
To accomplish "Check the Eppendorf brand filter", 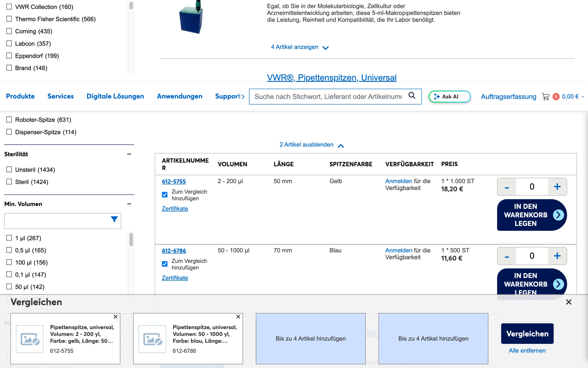I will coord(9,55).
